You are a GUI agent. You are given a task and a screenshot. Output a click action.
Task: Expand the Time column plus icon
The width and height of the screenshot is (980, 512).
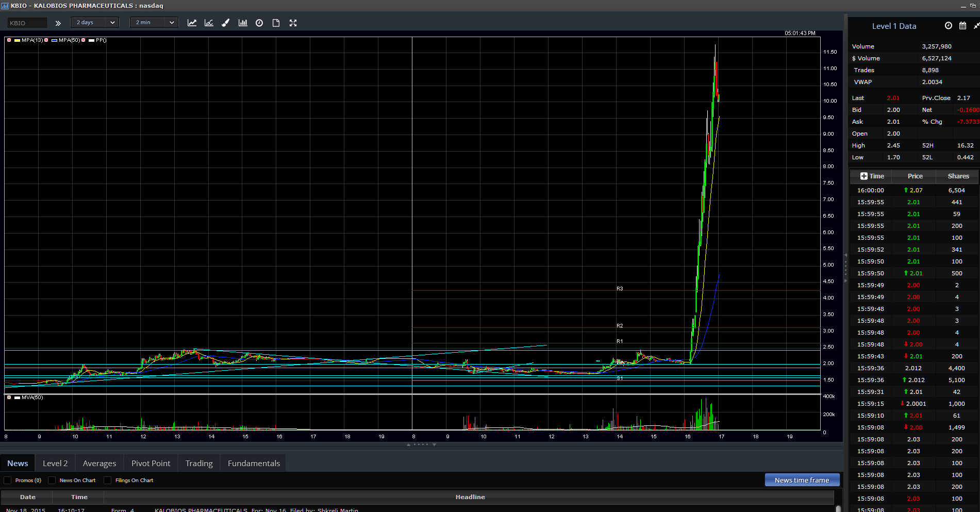point(863,176)
